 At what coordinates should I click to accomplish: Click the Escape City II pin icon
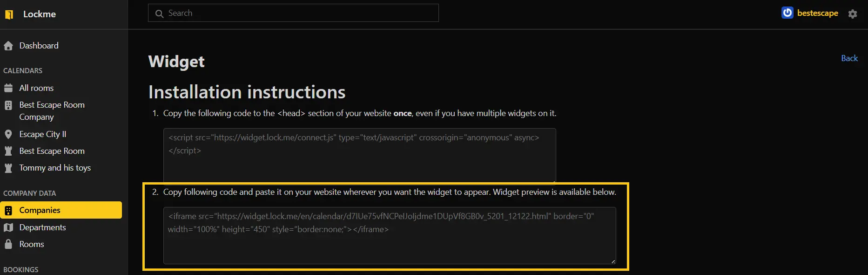pyautogui.click(x=8, y=134)
